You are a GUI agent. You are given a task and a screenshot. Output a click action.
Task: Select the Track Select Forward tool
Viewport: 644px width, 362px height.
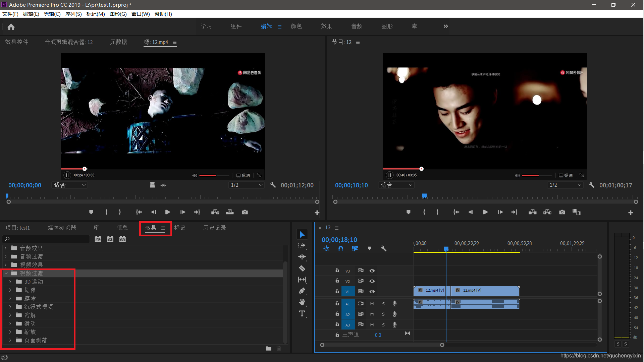coord(302,245)
